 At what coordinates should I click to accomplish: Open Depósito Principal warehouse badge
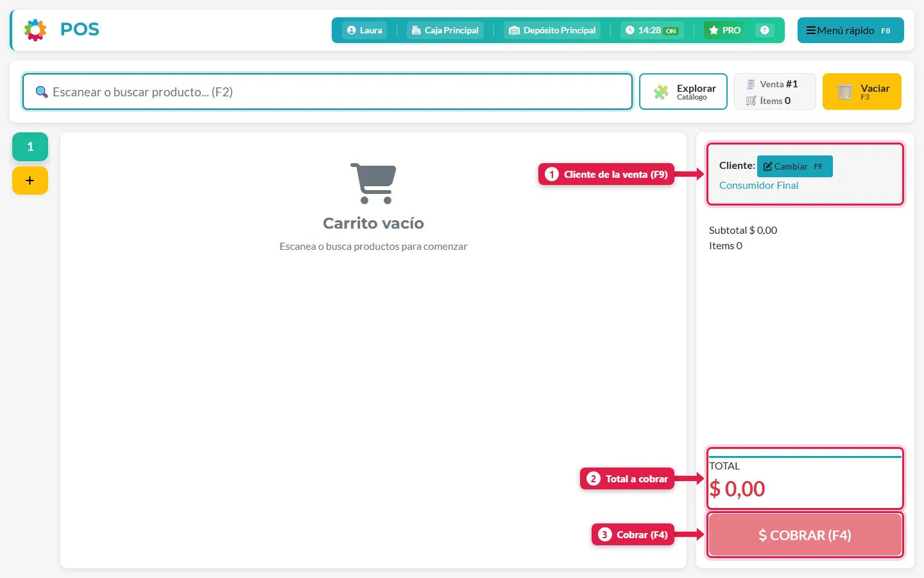pyautogui.click(x=552, y=30)
